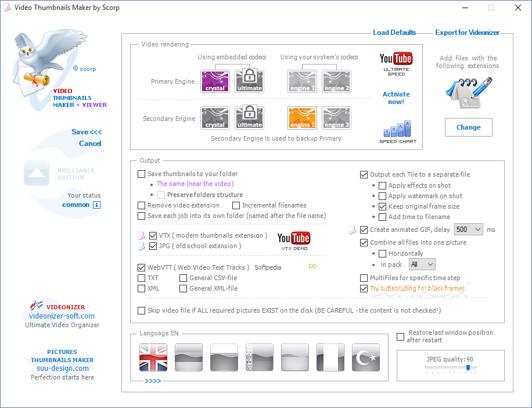Click the Brilliance Edition upgrade icon

(37, 173)
